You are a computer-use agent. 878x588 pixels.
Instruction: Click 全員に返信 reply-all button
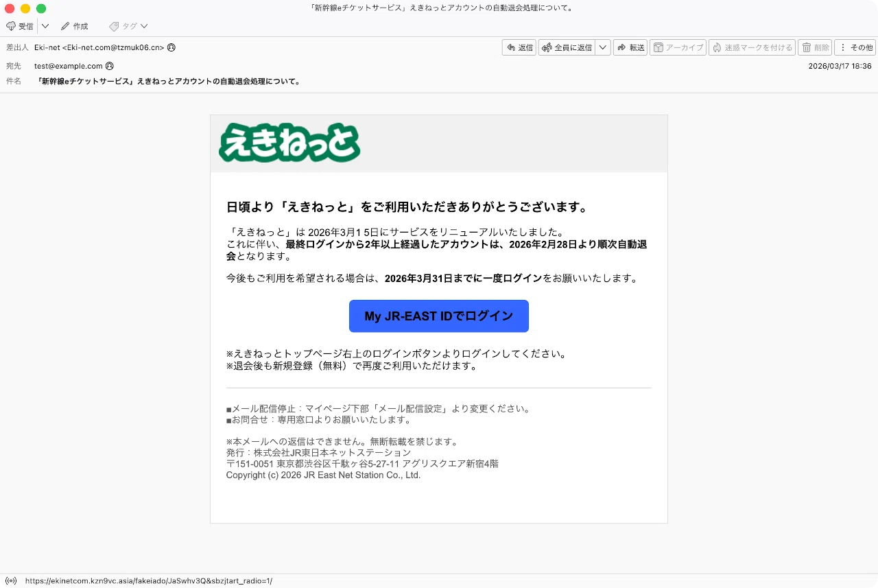pyautogui.click(x=567, y=47)
